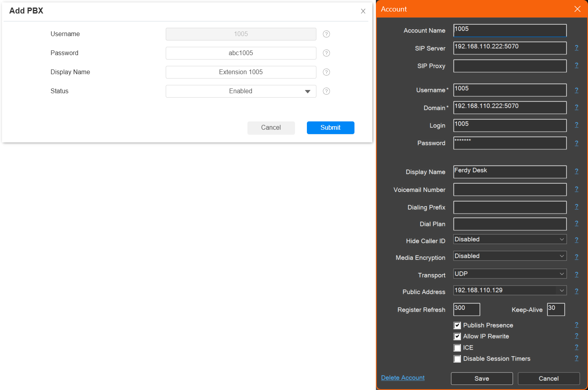Click the Domain input field
The image size is (588, 390).
tap(510, 108)
